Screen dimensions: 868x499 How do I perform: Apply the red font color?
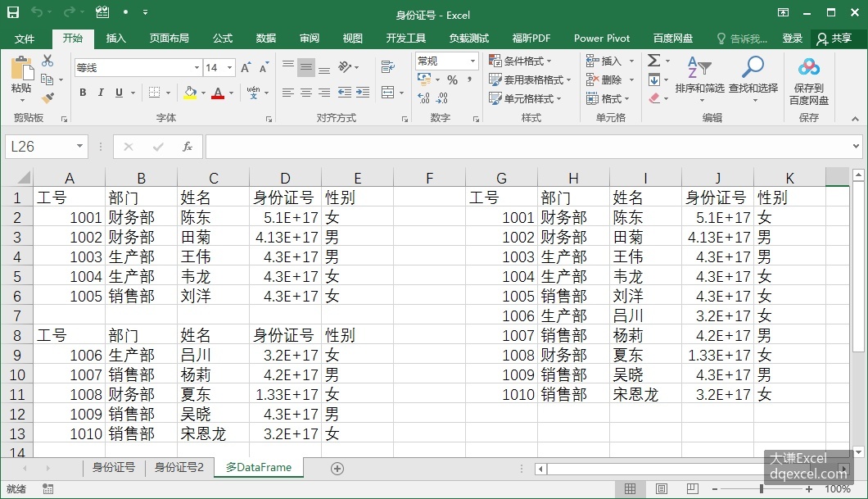tap(218, 93)
